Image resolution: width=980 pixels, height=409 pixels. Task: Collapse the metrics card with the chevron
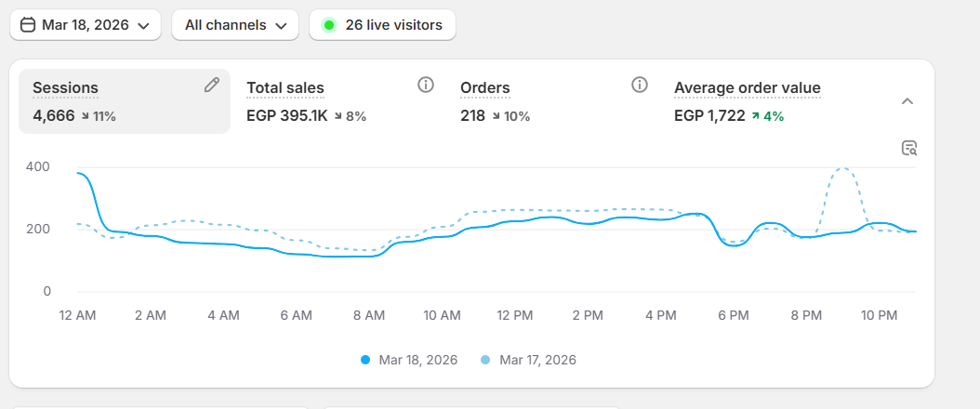[908, 101]
